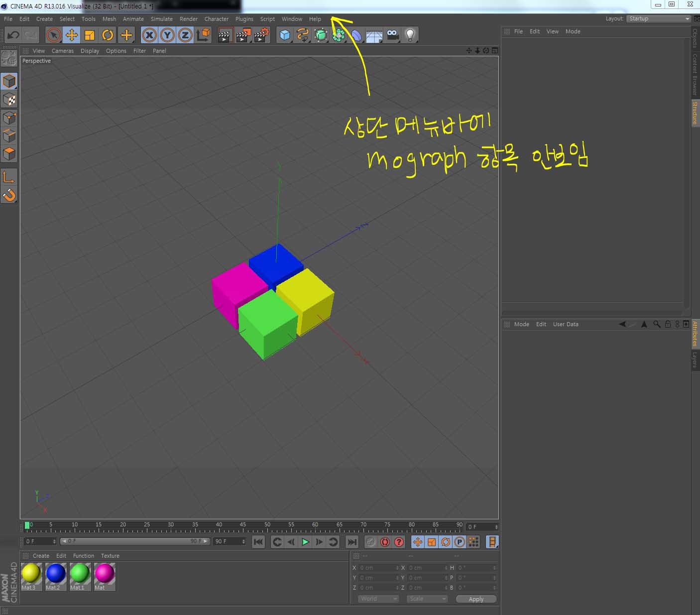Toggle Z-axis lock
The image size is (700, 615).
coord(185,35)
